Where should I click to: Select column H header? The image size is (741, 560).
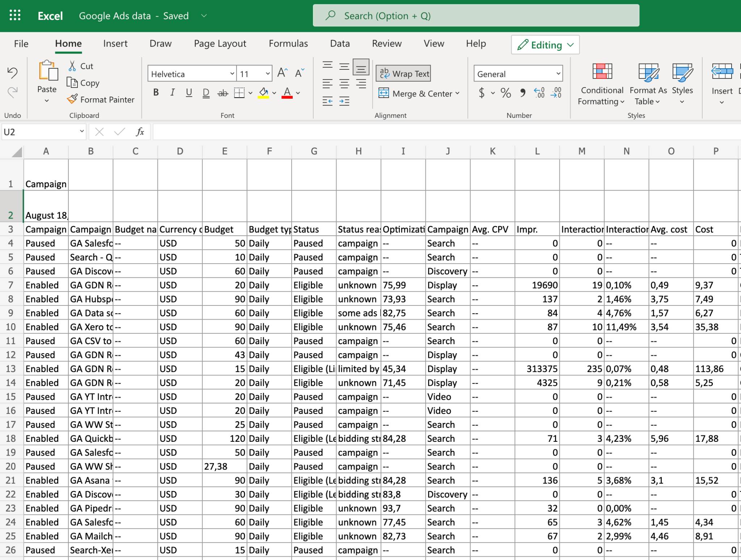359,151
